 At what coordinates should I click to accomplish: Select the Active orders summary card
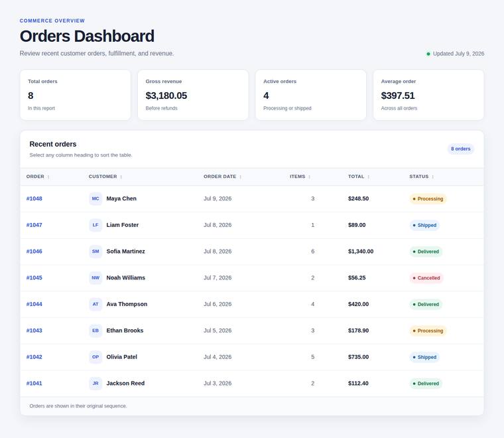[311, 95]
